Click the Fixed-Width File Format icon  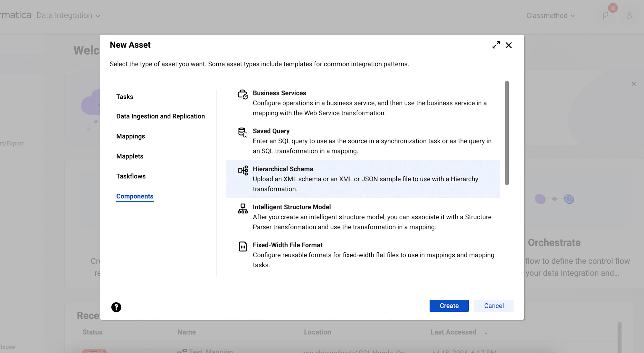point(243,247)
